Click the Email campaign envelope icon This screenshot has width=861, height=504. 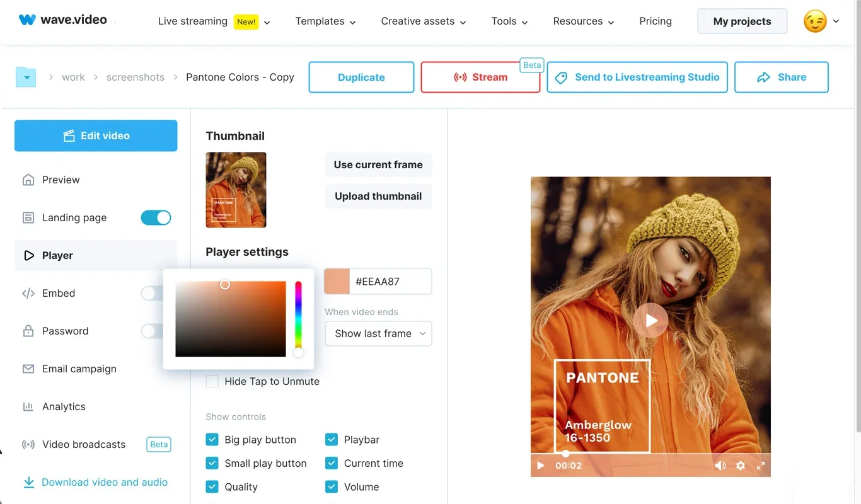click(28, 369)
